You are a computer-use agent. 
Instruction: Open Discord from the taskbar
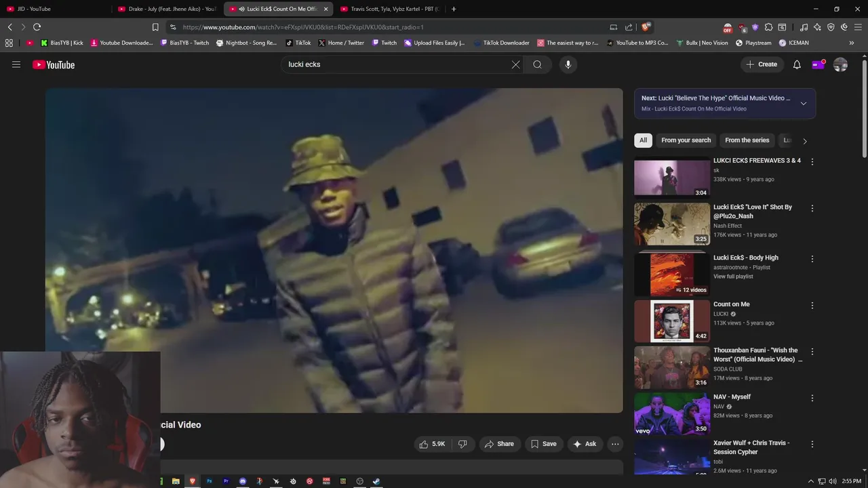[x=243, y=481]
